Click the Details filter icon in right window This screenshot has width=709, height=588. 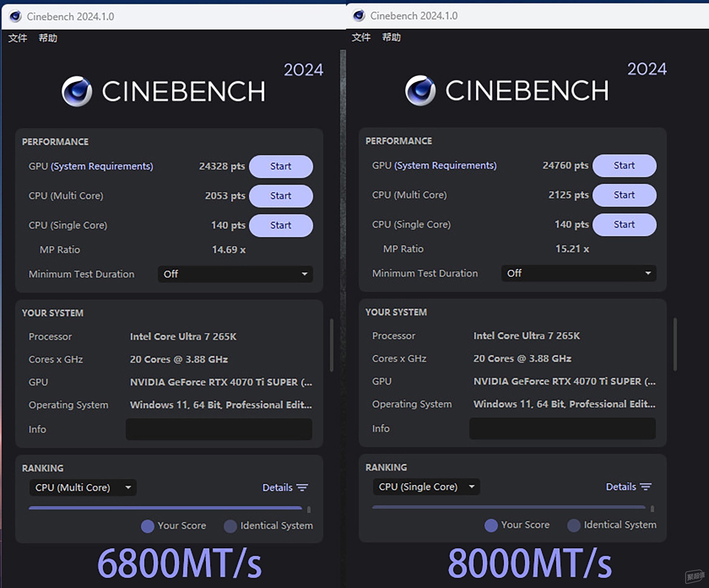646,487
